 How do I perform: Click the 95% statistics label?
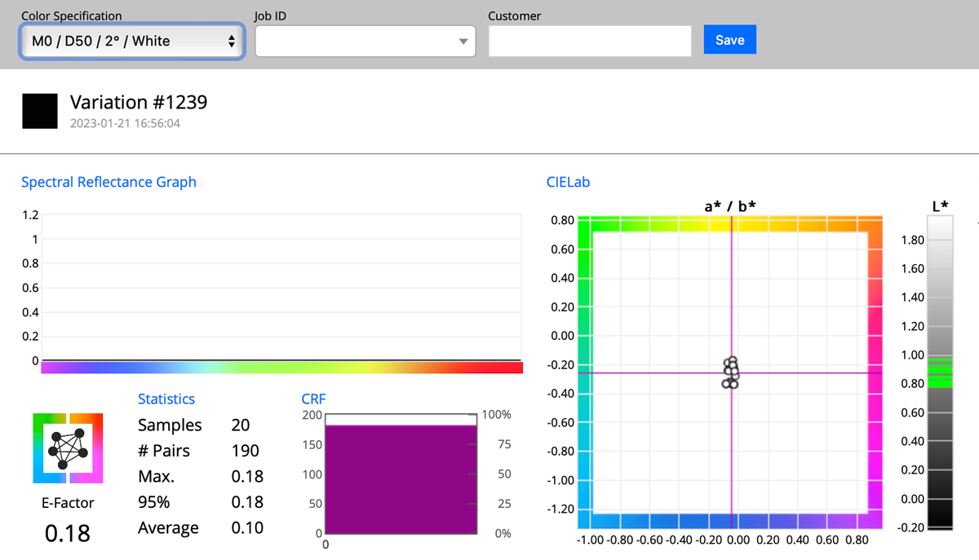(x=155, y=502)
